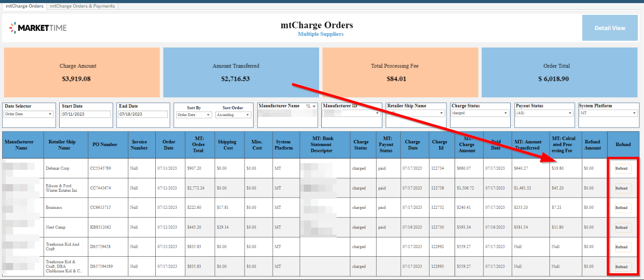Click the Order Date column header
Viewport: 644px width, 280px height.
pyautogui.click(x=170, y=145)
